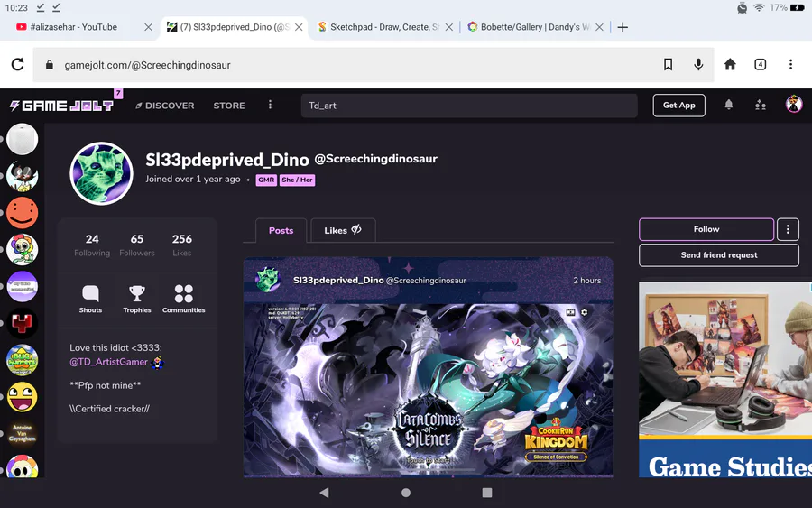Open the yellow awesome-face community

click(x=22, y=397)
